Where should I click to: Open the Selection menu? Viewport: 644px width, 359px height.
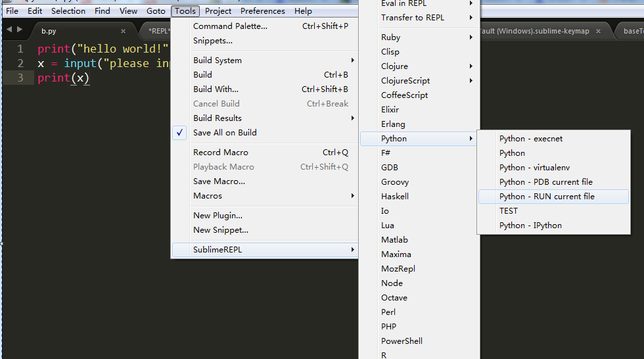pos(68,11)
